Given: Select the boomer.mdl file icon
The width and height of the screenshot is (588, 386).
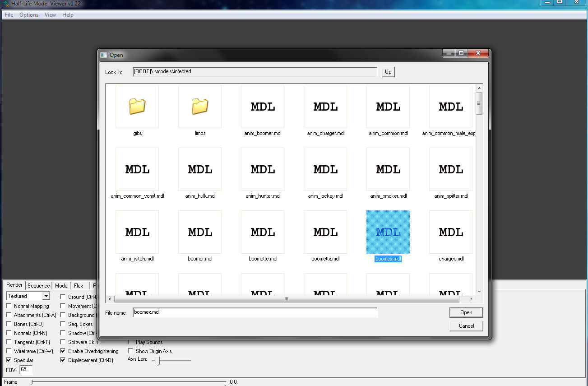Looking at the screenshot, I should 200,232.
